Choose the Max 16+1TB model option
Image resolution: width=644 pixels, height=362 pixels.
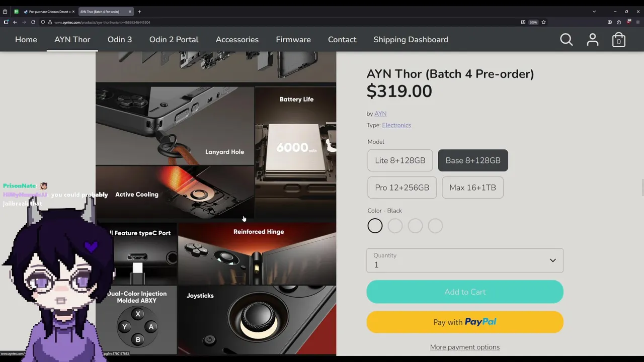click(472, 188)
